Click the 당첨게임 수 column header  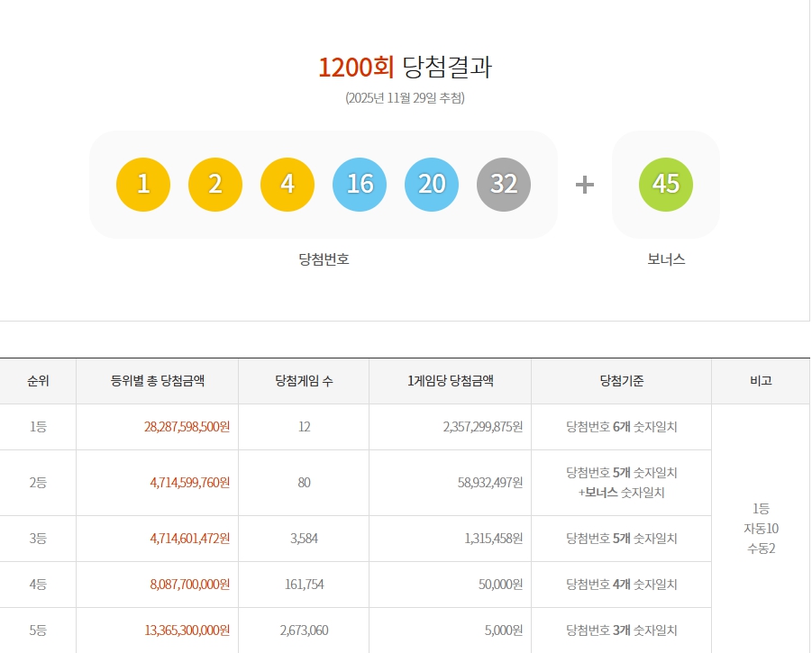point(303,380)
